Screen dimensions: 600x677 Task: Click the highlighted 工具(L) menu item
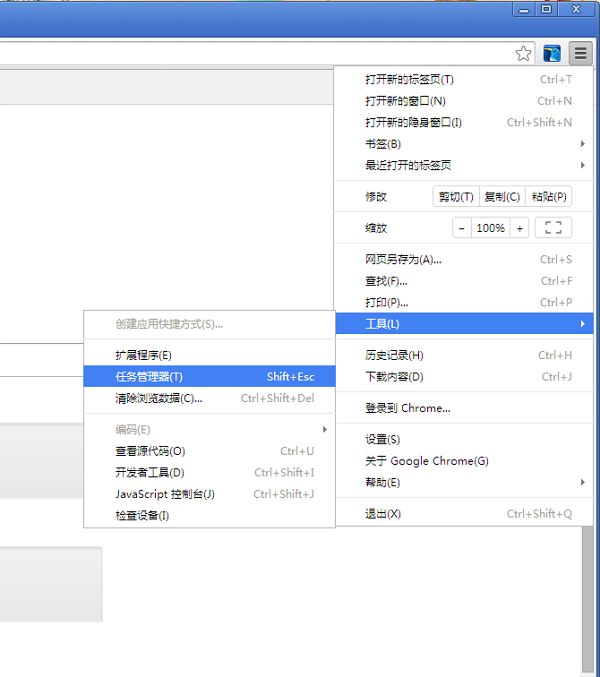pos(464,324)
